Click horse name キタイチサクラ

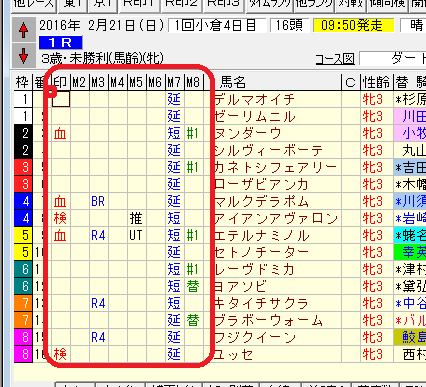(261, 303)
